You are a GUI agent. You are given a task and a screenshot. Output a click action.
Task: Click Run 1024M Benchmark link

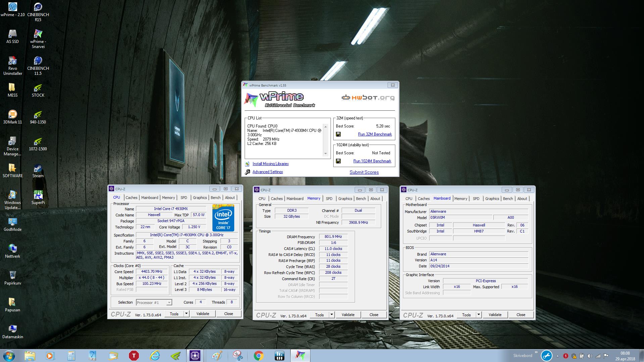pos(372,161)
